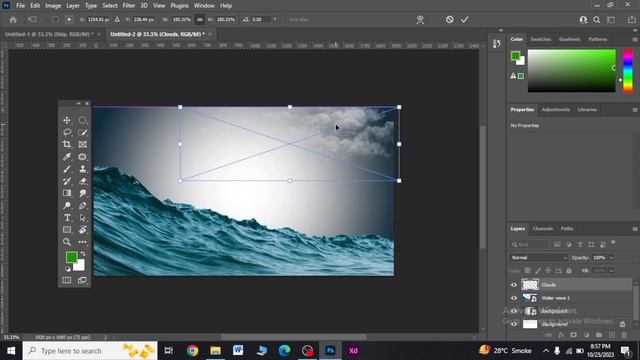Image resolution: width=640 pixels, height=360 pixels.
Task: Select the Gradient tool
Action: [67, 193]
